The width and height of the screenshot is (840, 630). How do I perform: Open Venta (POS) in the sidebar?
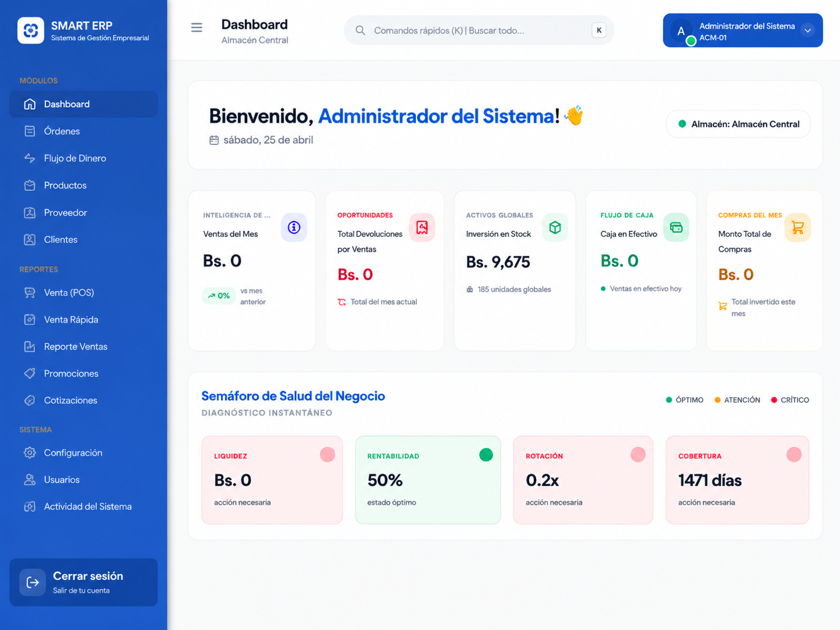click(84, 292)
